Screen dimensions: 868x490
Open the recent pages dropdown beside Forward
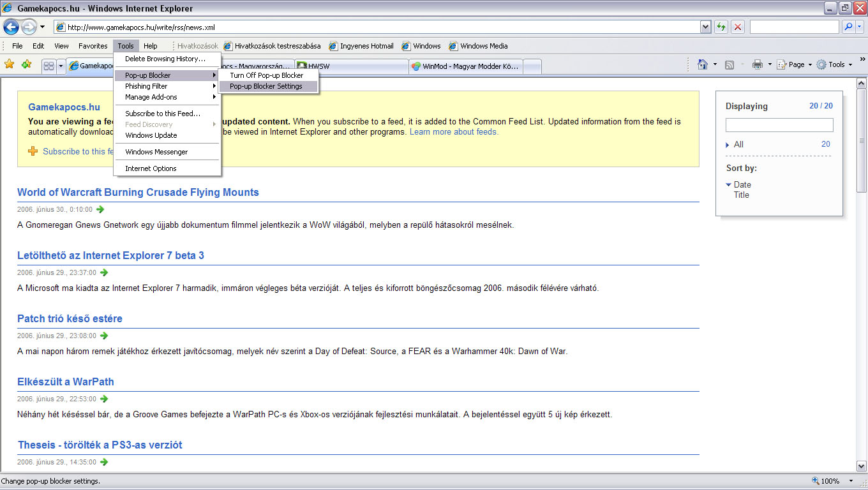point(42,27)
